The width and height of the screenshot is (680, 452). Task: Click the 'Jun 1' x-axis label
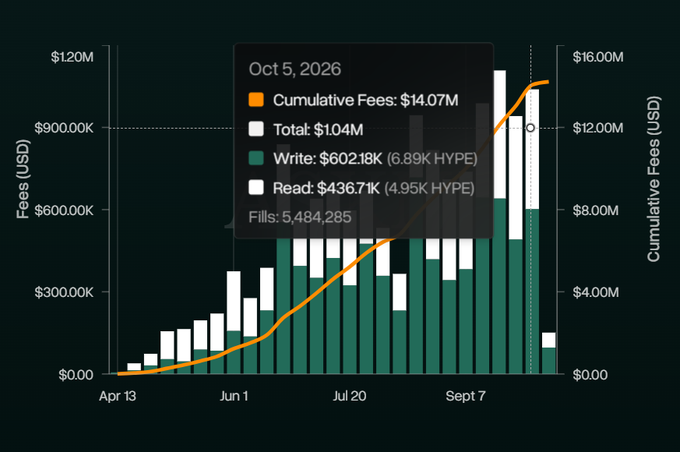click(234, 396)
